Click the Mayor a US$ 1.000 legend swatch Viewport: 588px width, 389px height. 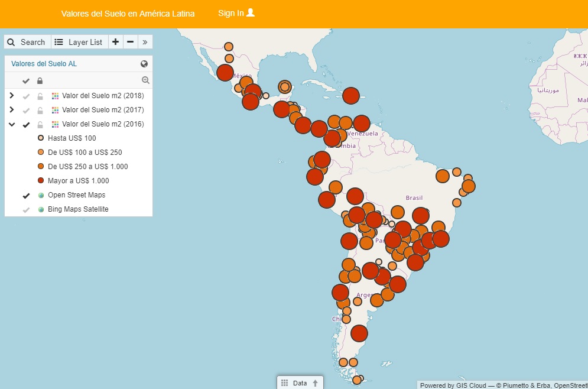41,181
